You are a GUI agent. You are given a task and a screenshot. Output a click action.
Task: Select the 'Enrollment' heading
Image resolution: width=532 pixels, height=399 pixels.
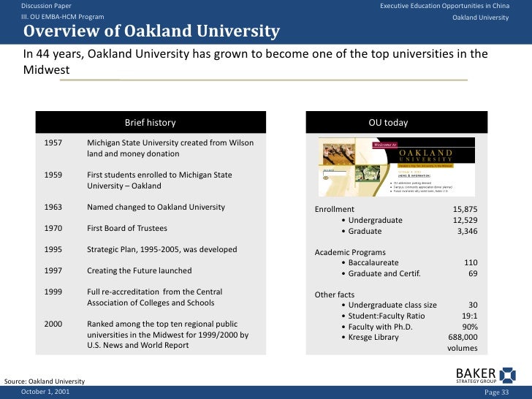pyautogui.click(x=334, y=209)
